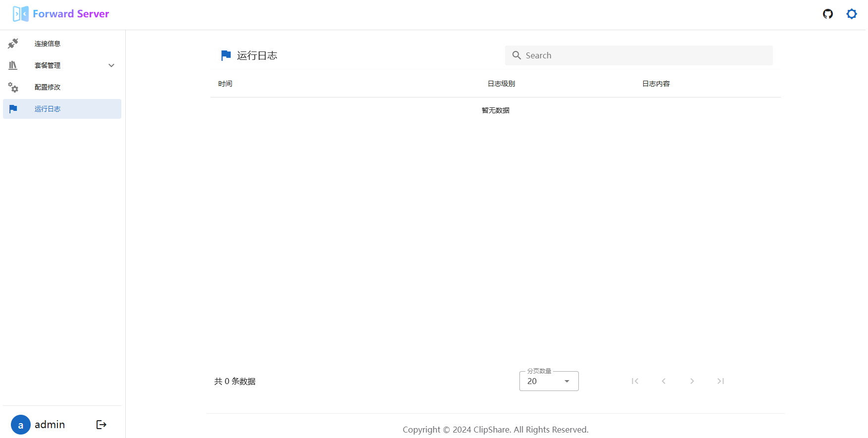Select the 配置修改 menu item
This screenshot has height=438, width=868.
[x=48, y=87]
